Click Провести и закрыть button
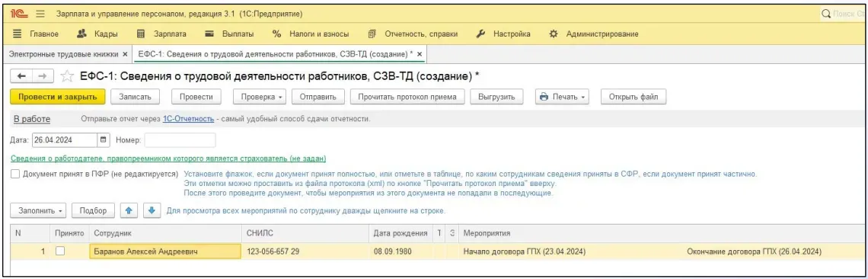The image size is (868, 279). (x=58, y=97)
